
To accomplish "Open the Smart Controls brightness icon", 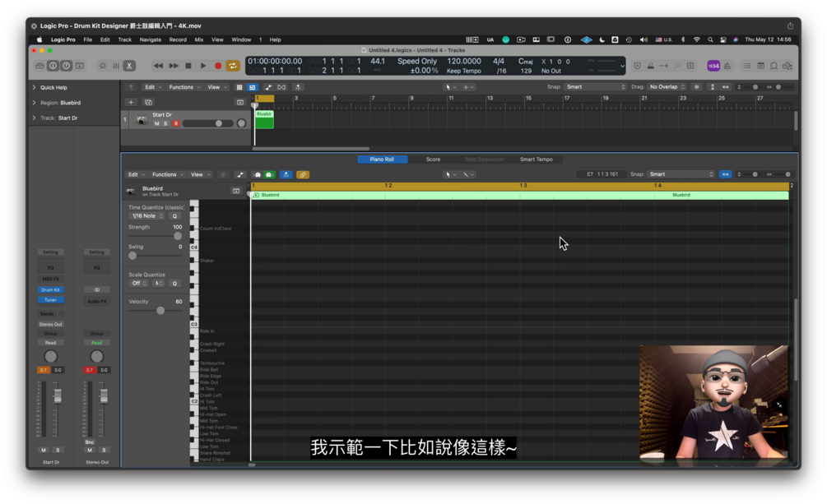I will 103,66.
